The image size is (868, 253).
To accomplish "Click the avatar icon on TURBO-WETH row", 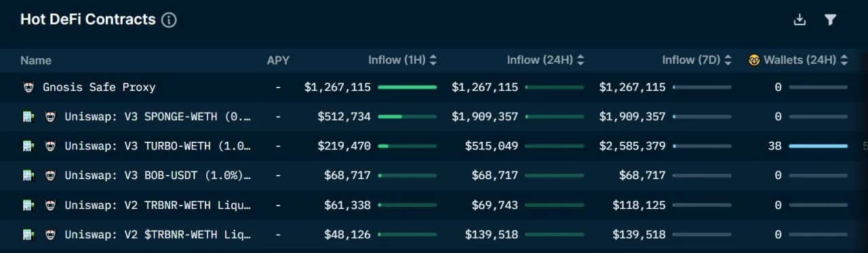I will point(50,146).
